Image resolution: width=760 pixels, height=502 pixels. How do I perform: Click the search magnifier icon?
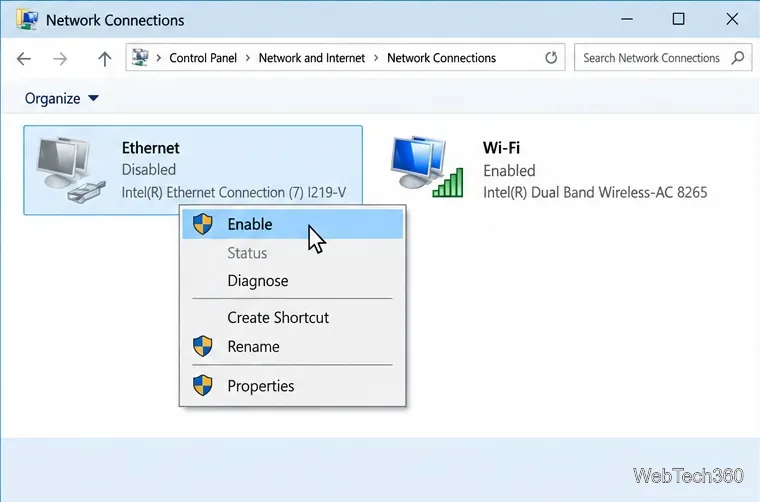(x=738, y=58)
